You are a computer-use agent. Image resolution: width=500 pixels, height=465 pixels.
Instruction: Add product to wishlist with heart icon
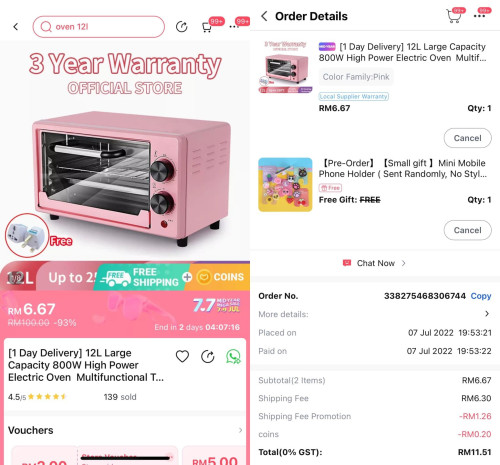tap(182, 356)
